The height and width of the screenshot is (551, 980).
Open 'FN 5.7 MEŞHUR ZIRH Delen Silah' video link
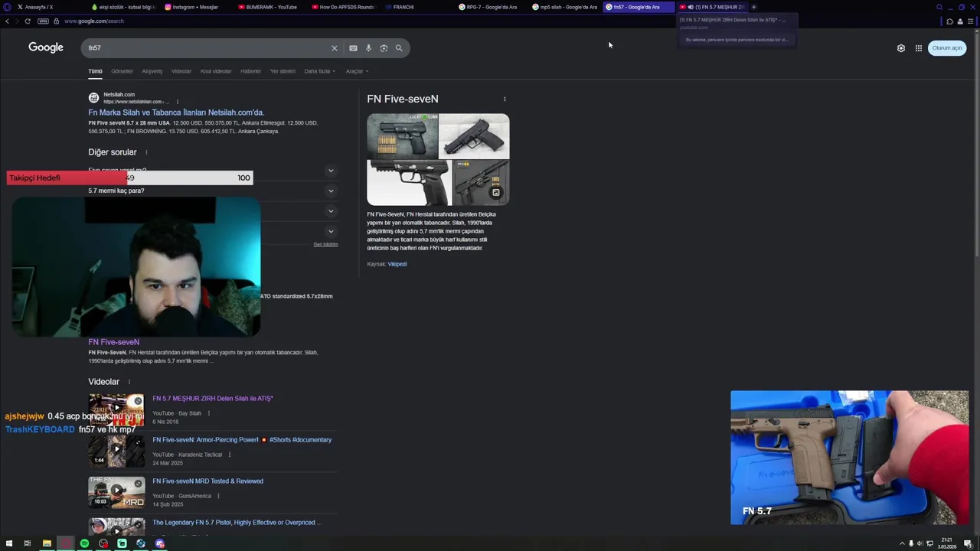click(213, 399)
